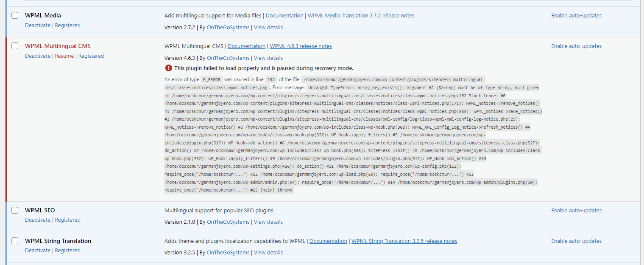
Task: Click the WPML SEO plugin title
Action: click(x=40, y=211)
